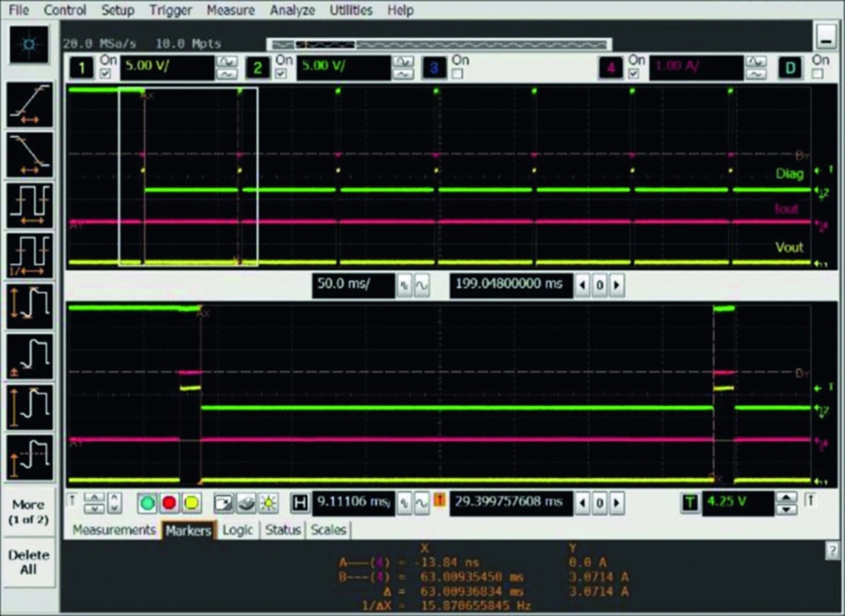
Task: Open the Control menu
Action: (x=65, y=10)
